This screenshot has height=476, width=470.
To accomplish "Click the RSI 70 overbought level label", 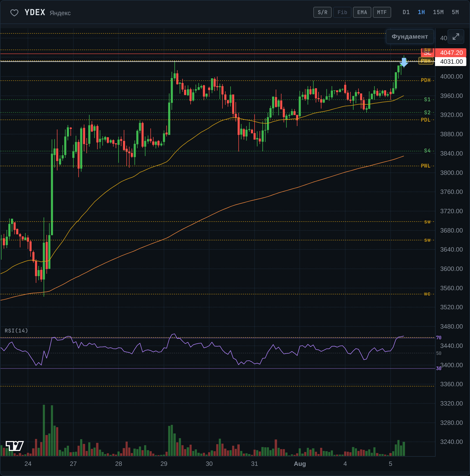I will pos(439,338).
